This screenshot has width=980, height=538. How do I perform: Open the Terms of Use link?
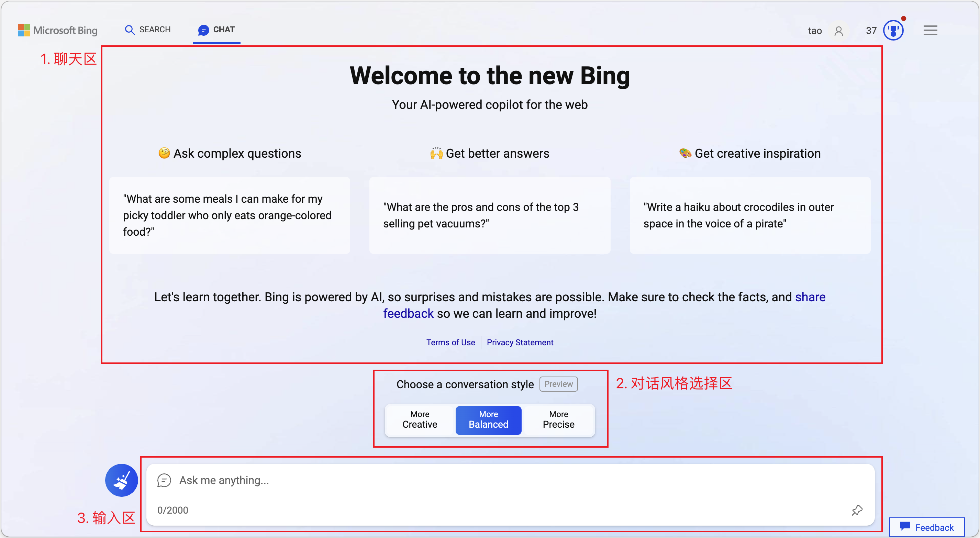tap(450, 342)
